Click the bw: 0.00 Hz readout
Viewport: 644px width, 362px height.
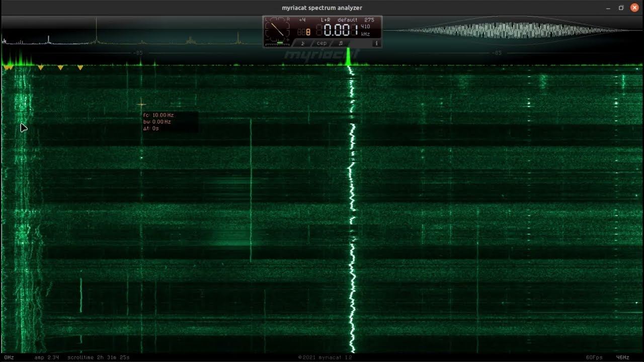coord(157,122)
